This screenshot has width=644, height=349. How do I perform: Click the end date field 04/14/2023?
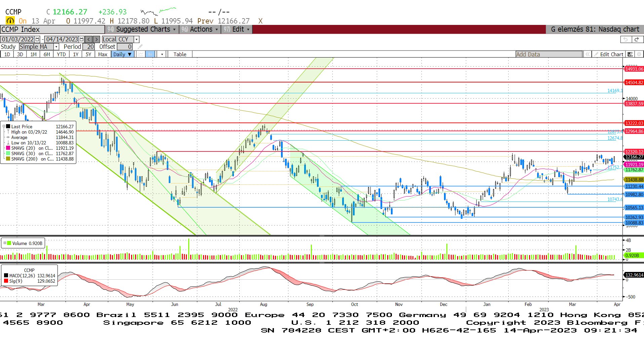(x=62, y=39)
